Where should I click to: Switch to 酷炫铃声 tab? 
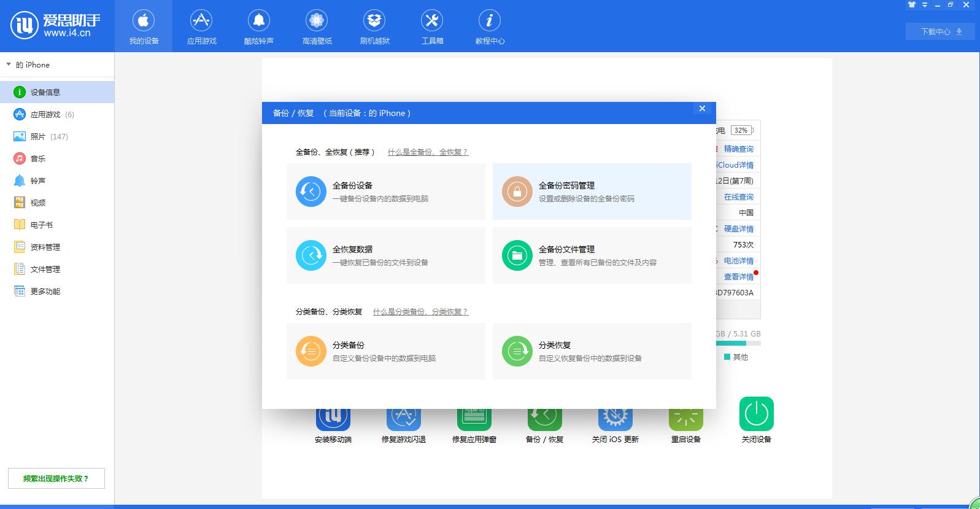point(259,26)
